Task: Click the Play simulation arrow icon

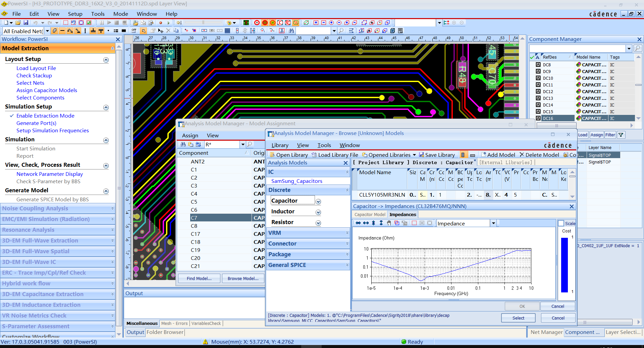Action: 109,23
